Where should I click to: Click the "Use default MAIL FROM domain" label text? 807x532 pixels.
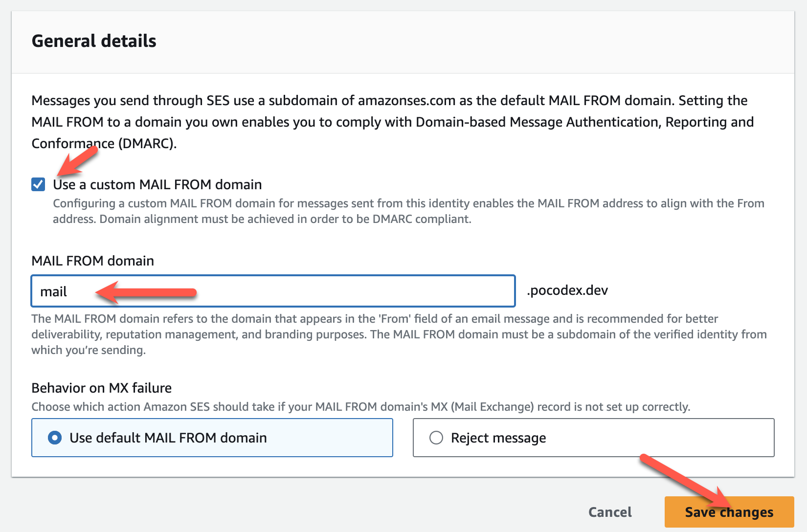click(168, 438)
